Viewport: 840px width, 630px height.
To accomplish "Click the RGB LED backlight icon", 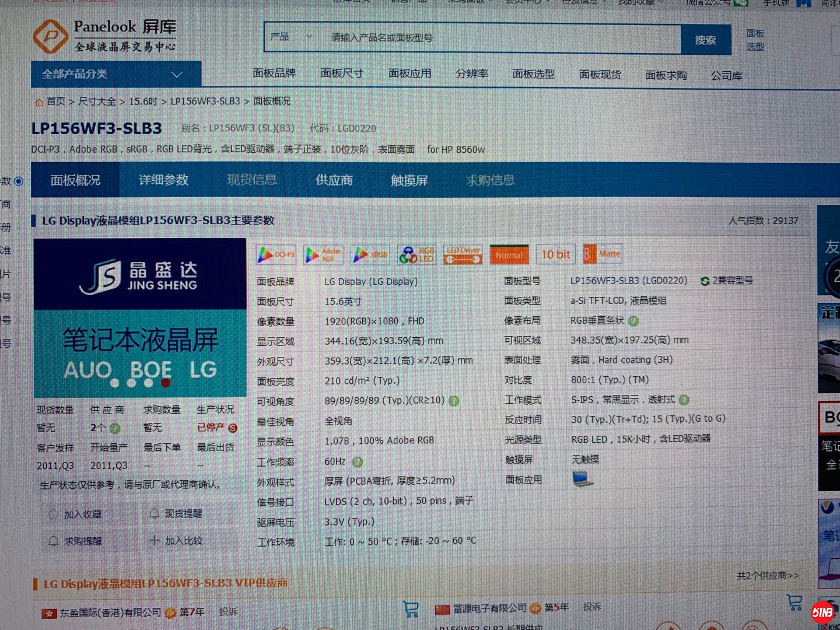I will click(416, 255).
